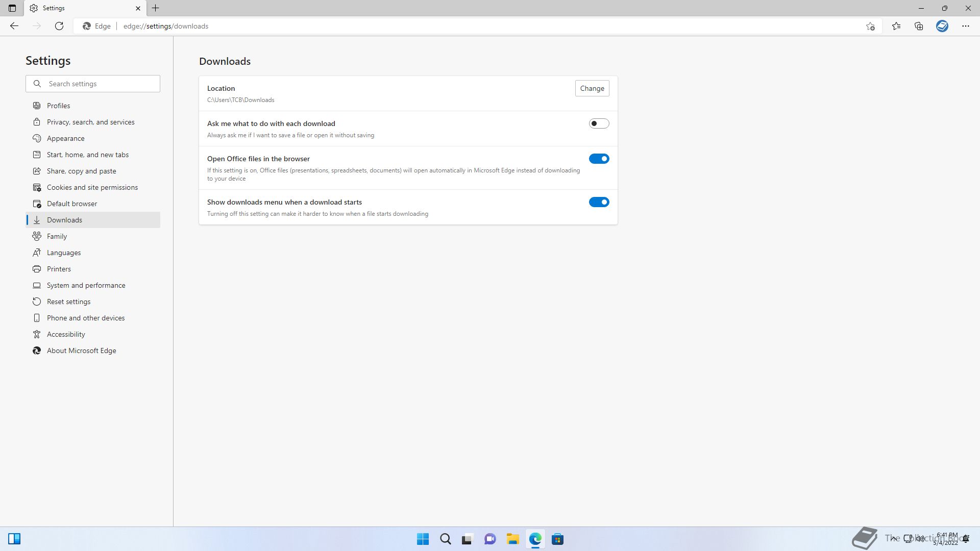Click the Reset settings icon in sidebar
Screen dimensions: 980x551
[37, 302]
